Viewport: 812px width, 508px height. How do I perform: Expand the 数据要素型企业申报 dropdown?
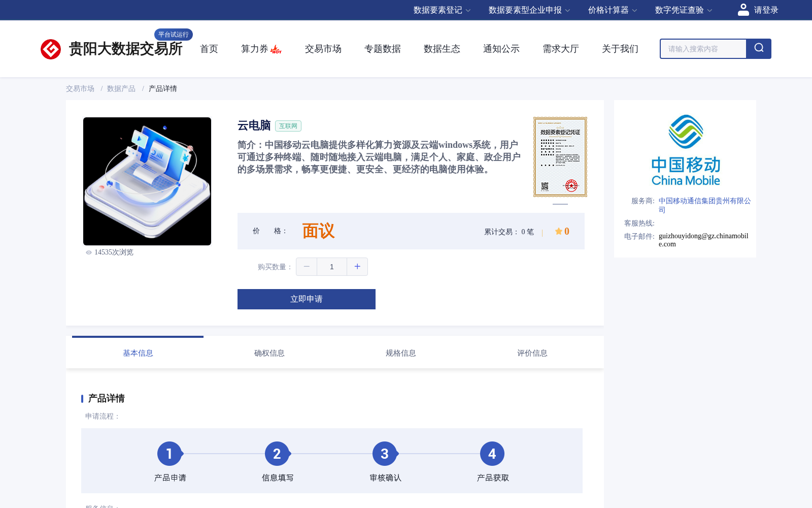(x=529, y=10)
